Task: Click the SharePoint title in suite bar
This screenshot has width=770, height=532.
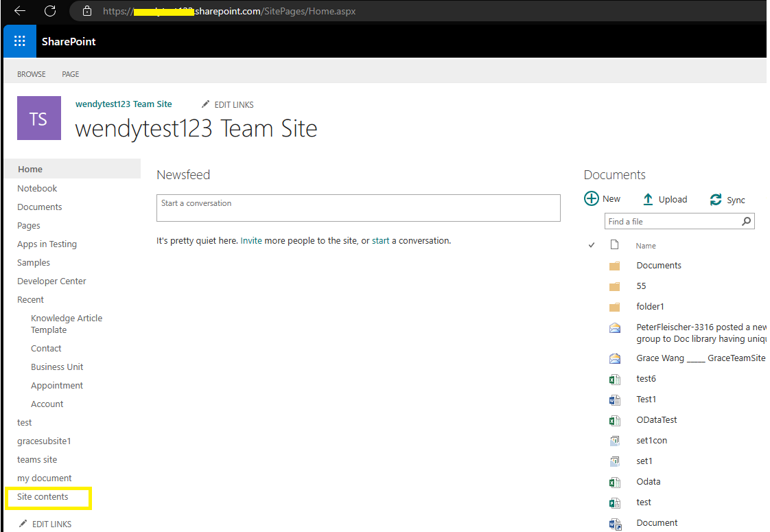Action: point(69,41)
